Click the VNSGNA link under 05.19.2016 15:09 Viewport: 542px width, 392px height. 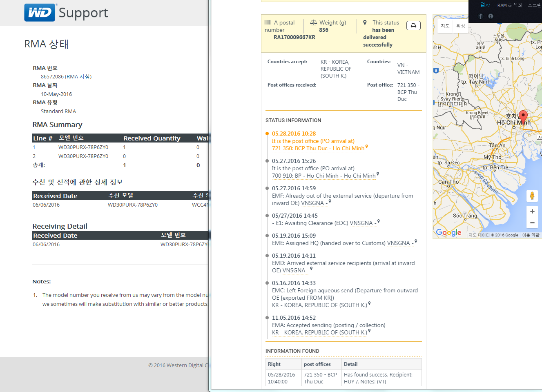[x=398, y=243]
